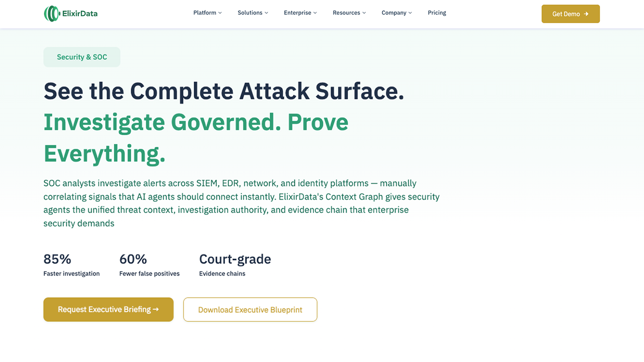Click the See the Complete Attack Surface heading

(x=224, y=91)
